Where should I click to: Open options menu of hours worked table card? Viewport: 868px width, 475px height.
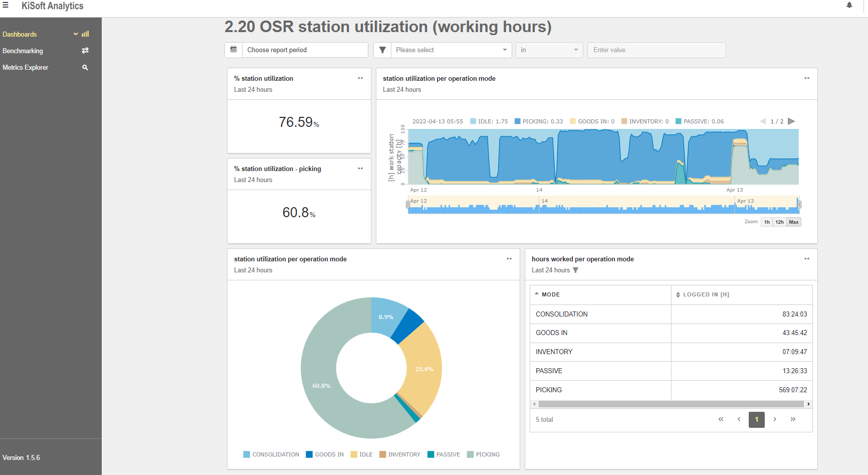[x=807, y=259]
